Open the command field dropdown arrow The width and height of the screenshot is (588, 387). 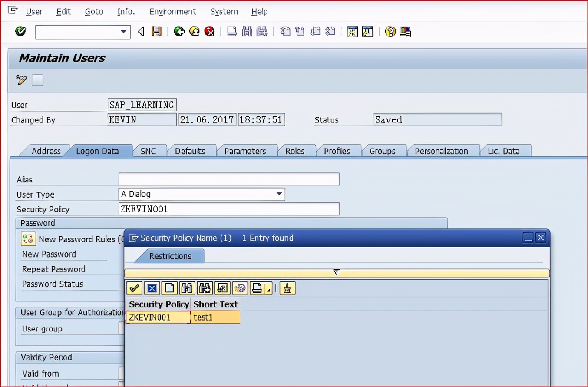click(x=123, y=32)
